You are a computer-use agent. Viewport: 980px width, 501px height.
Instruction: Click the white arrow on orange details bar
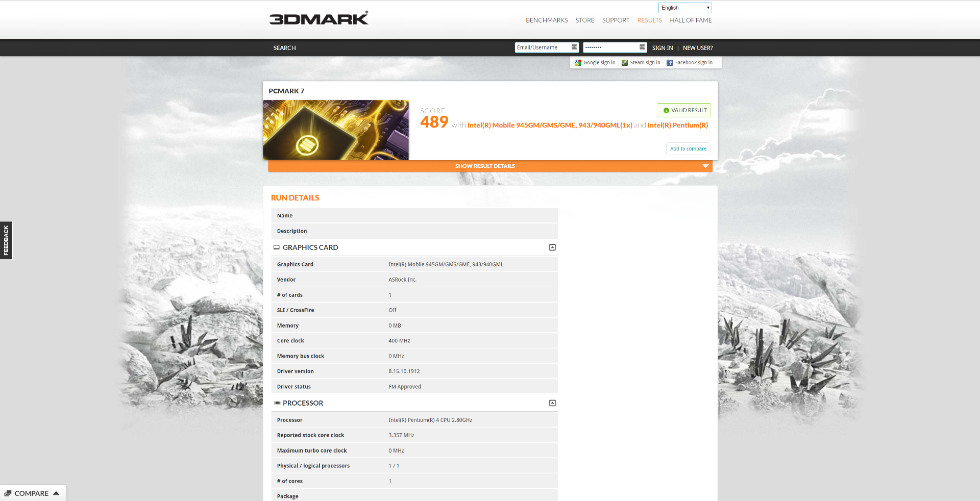pos(705,166)
